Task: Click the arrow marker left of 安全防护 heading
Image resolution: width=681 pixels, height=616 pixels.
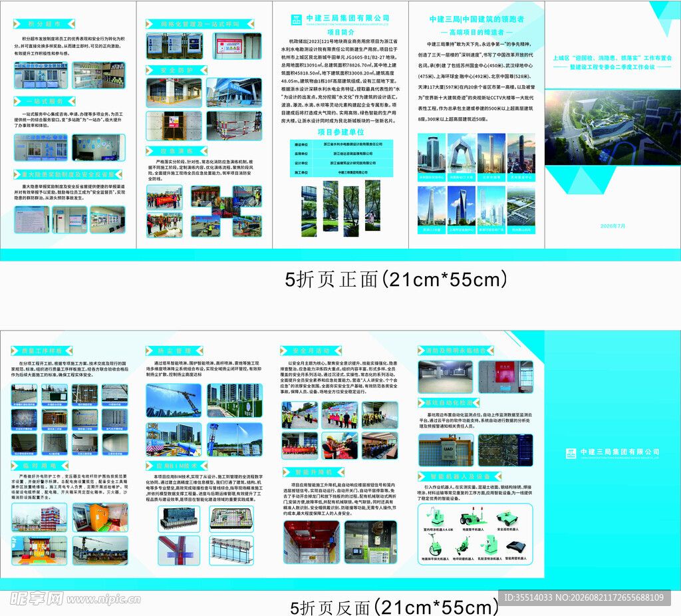Action: (x=150, y=70)
